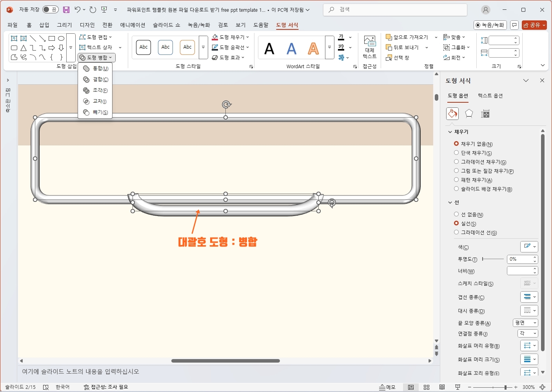
Task: Open 도형 채우기 dropdown
Action: (231, 37)
